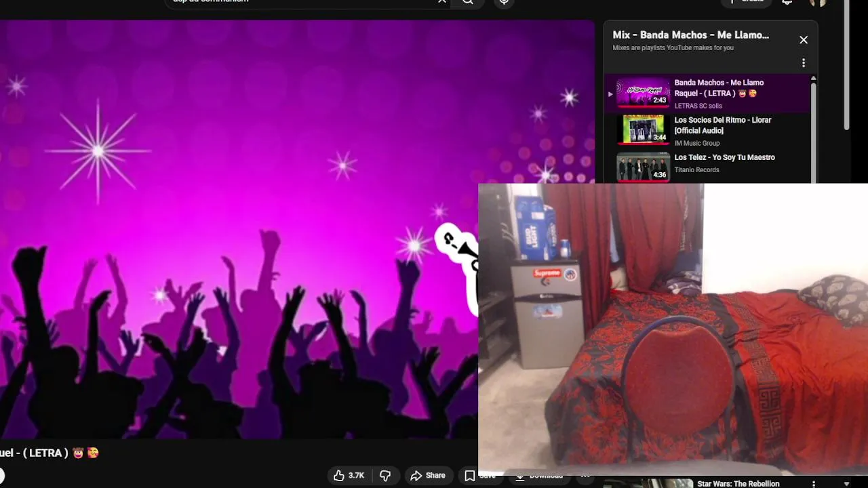Open options menu for Star Wars: The Rebellion
The width and height of the screenshot is (868, 488).
[813, 484]
